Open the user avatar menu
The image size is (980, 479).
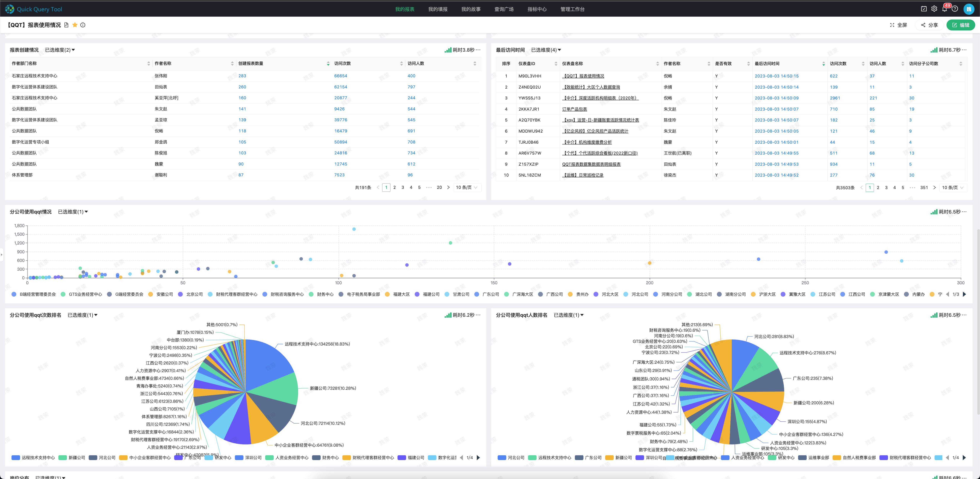click(969, 9)
